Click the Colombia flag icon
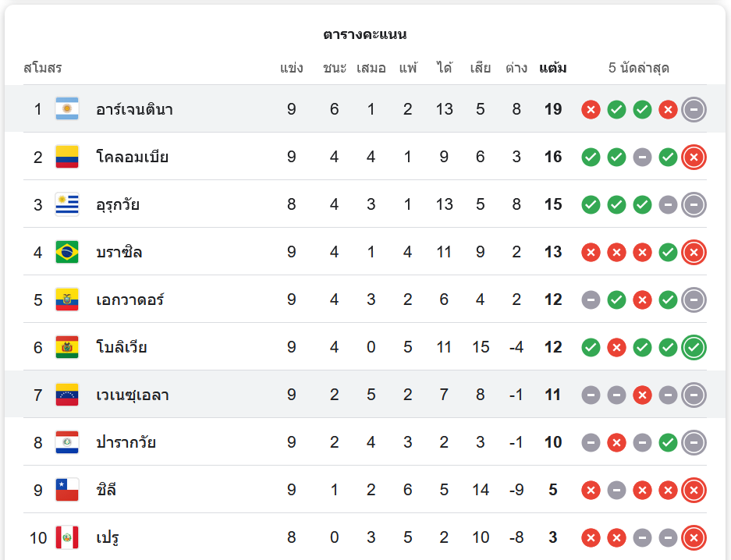This screenshot has width=731, height=560. 67,157
